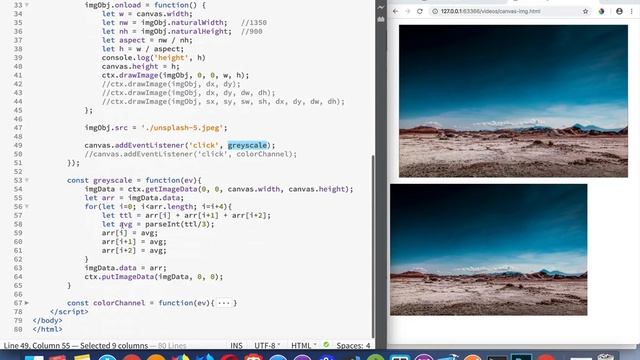The width and height of the screenshot is (640, 360).
Task: Click 'arr[i+1] = avg' on line 60
Action: pyautogui.click(x=134, y=242)
